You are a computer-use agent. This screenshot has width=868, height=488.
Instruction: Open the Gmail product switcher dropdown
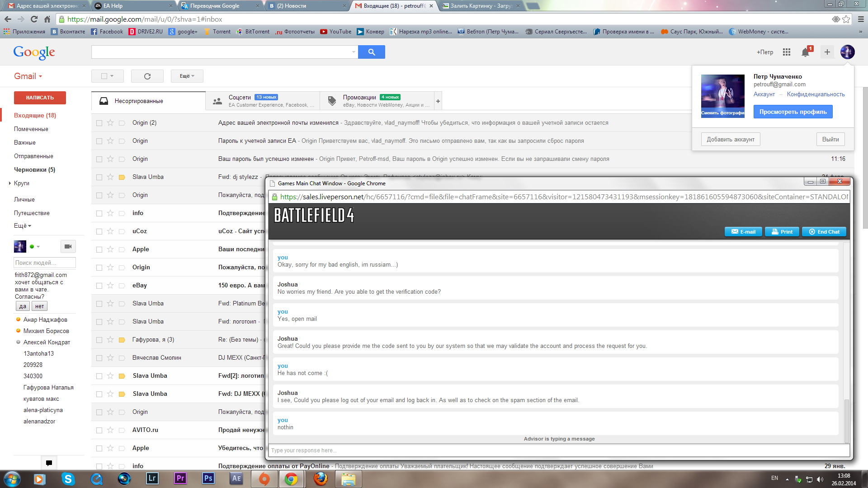click(x=28, y=76)
